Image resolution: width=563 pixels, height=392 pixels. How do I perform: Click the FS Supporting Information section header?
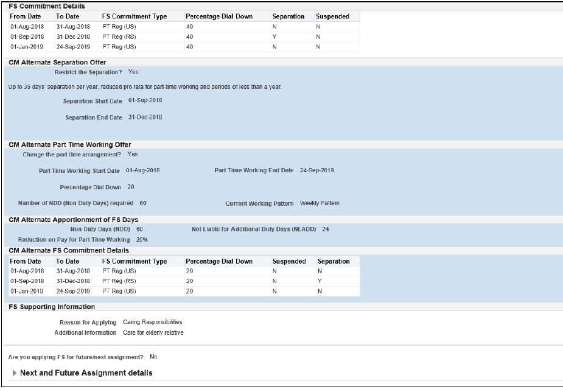51,307
